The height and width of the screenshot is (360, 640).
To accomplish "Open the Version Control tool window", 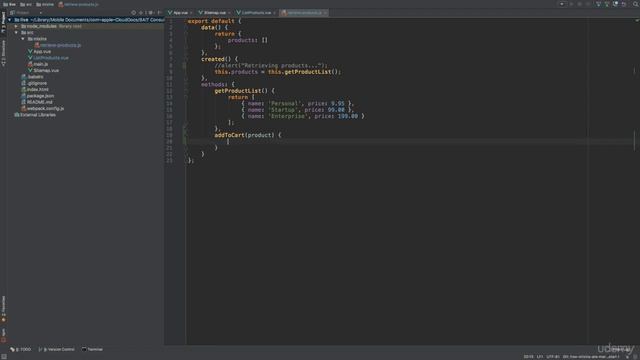I will tap(56, 349).
